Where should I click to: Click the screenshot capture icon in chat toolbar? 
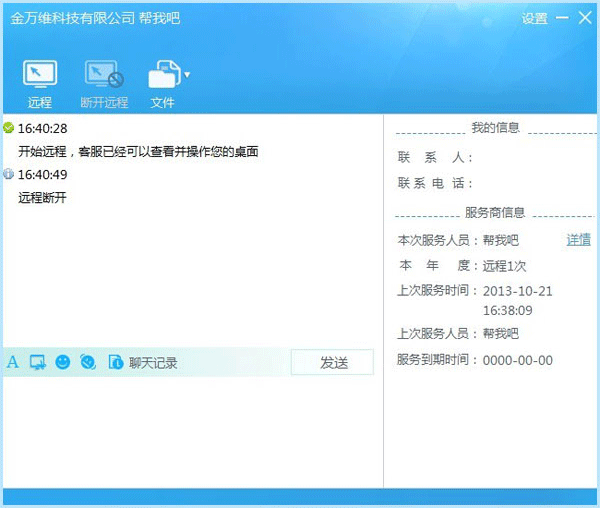click(38, 362)
